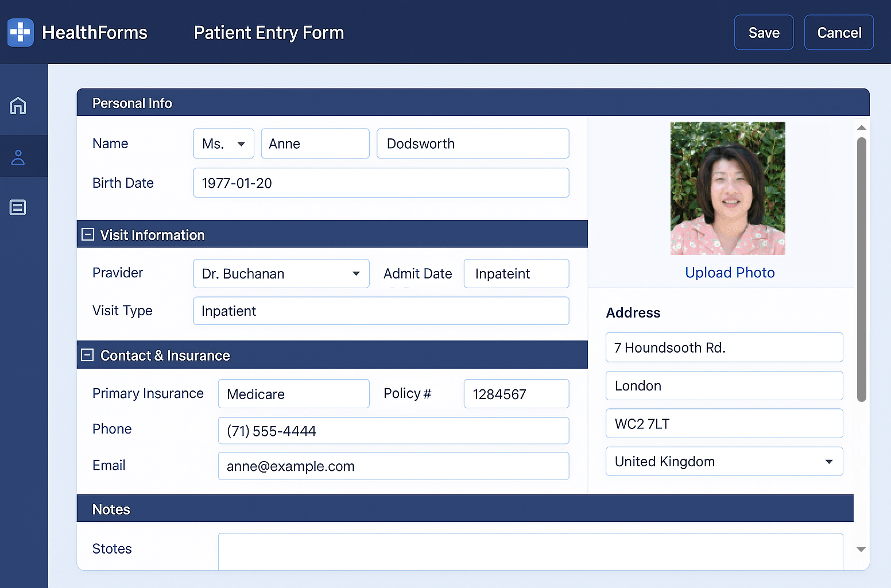Focus the Email field with anne@example.com

point(393,466)
